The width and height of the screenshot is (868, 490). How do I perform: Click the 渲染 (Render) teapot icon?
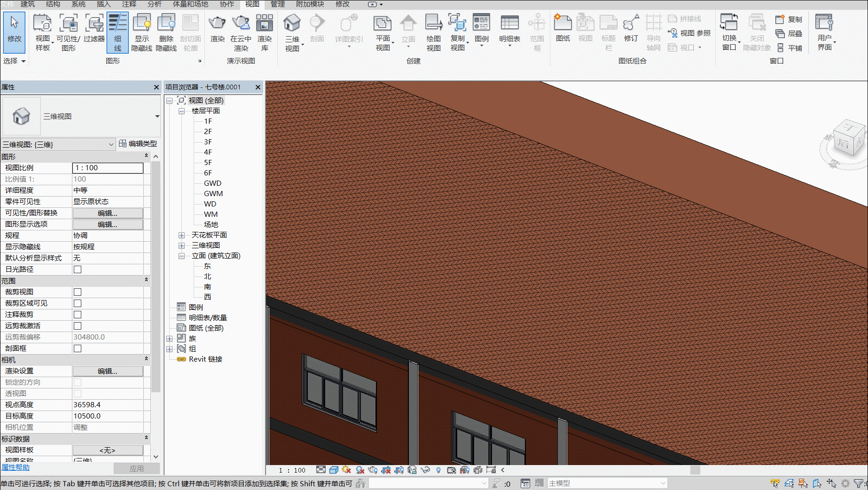click(217, 28)
